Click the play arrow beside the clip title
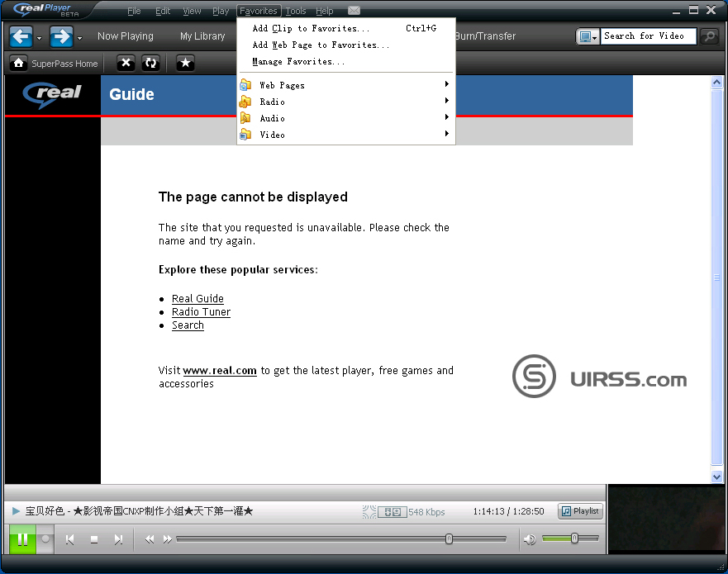The image size is (728, 574). pyautogui.click(x=16, y=511)
